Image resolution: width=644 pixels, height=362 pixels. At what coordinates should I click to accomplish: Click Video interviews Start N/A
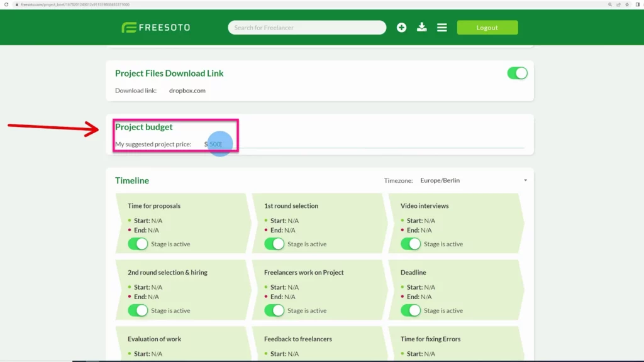tap(421, 221)
